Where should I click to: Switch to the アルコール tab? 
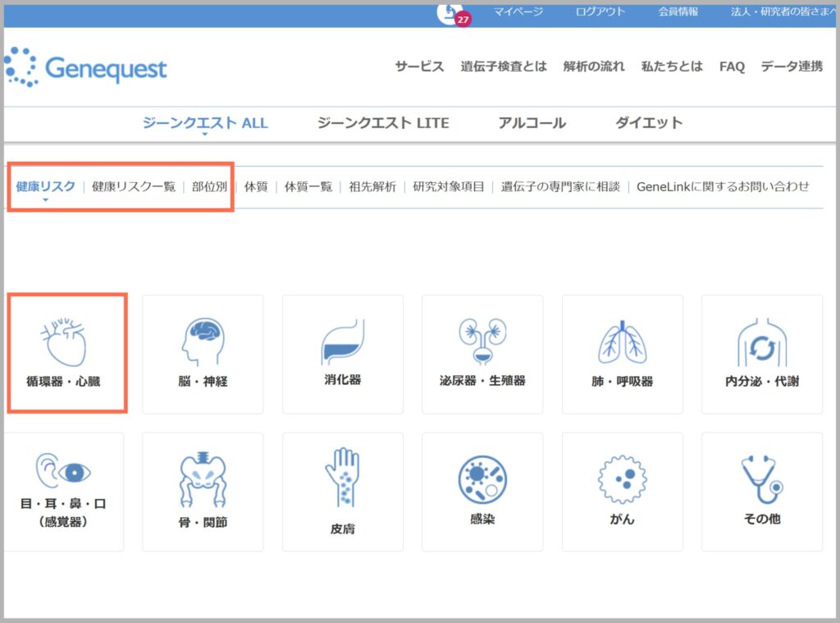tap(532, 123)
